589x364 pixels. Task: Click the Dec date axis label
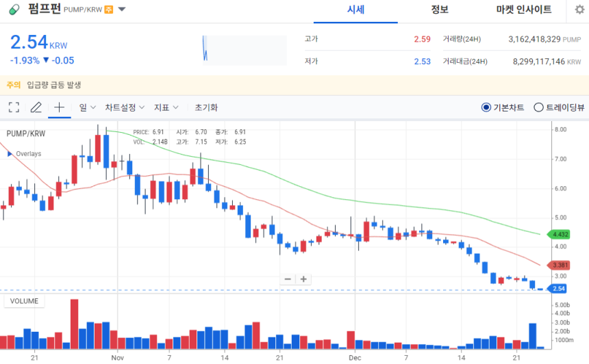[355, 358]
